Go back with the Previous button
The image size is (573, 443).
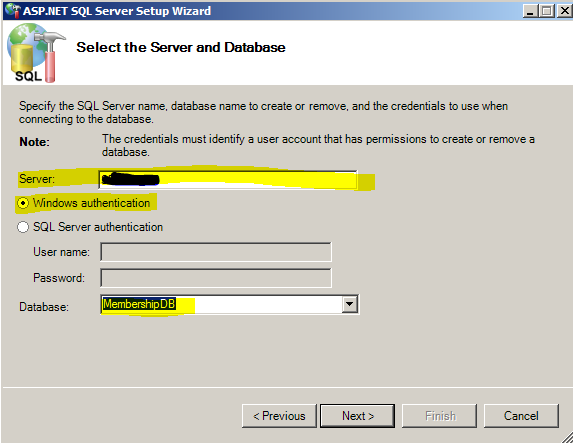279,416
